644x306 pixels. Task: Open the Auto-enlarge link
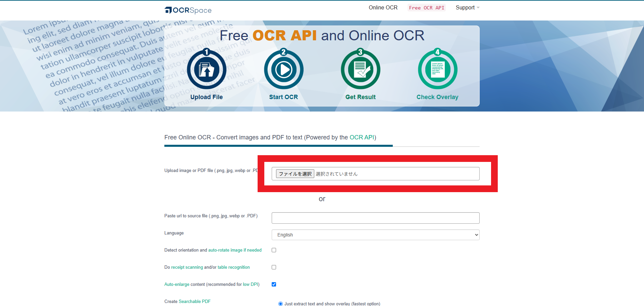click(177, 285)
